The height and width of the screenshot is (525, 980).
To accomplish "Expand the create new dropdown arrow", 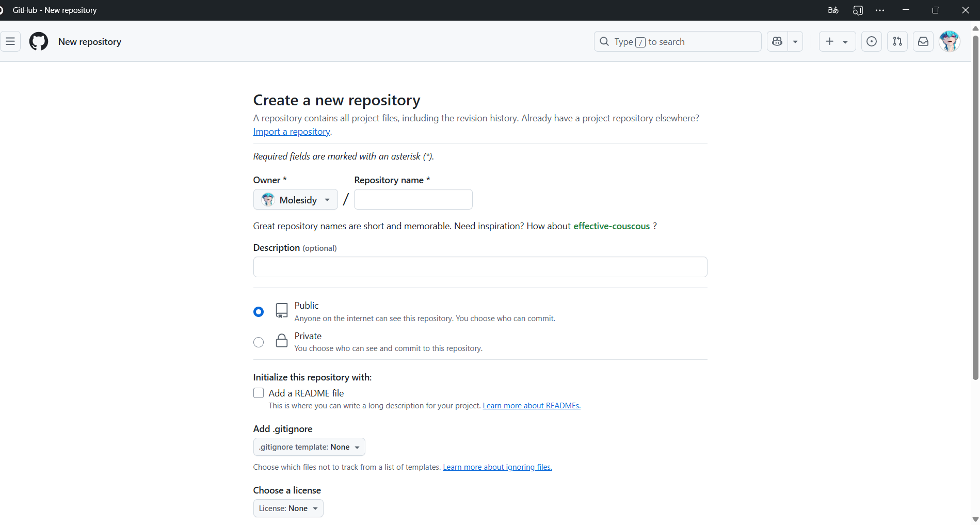I will pyautogui.click(x=845, y=42).
